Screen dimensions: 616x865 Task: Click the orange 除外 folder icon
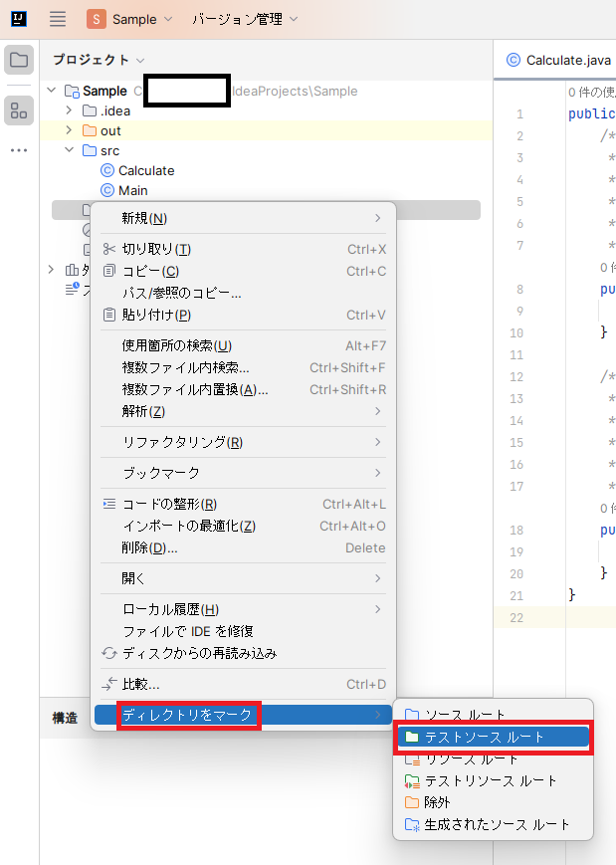[412, 802]
